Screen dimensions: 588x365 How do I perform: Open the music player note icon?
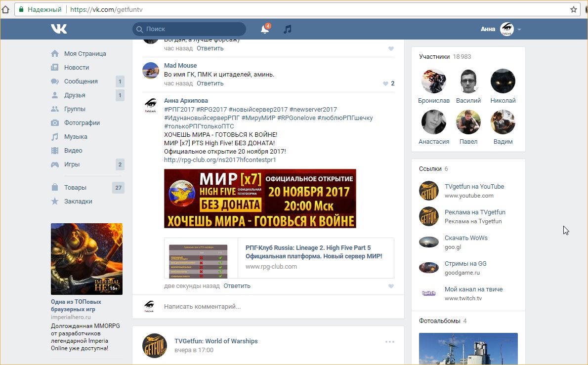288,29
